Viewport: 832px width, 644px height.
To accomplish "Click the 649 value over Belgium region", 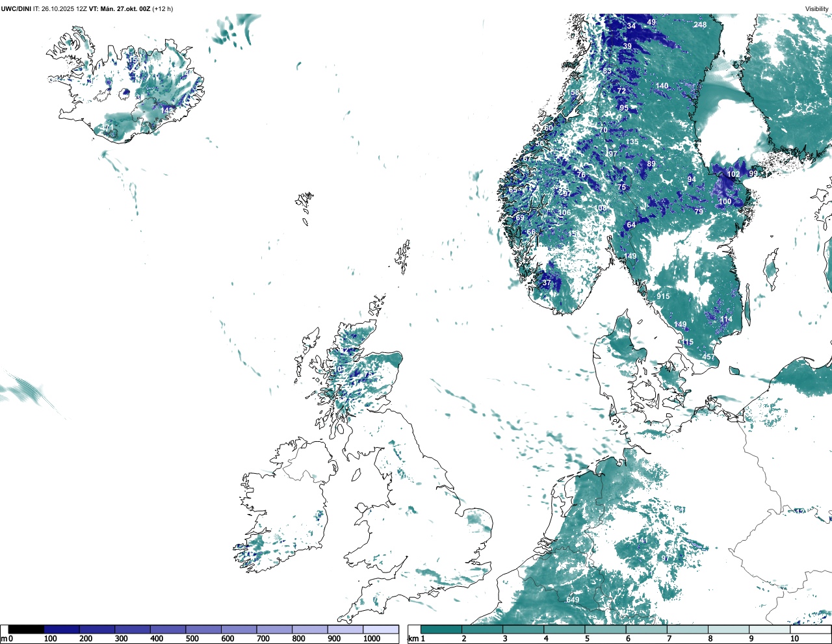I will pos(573,600).
